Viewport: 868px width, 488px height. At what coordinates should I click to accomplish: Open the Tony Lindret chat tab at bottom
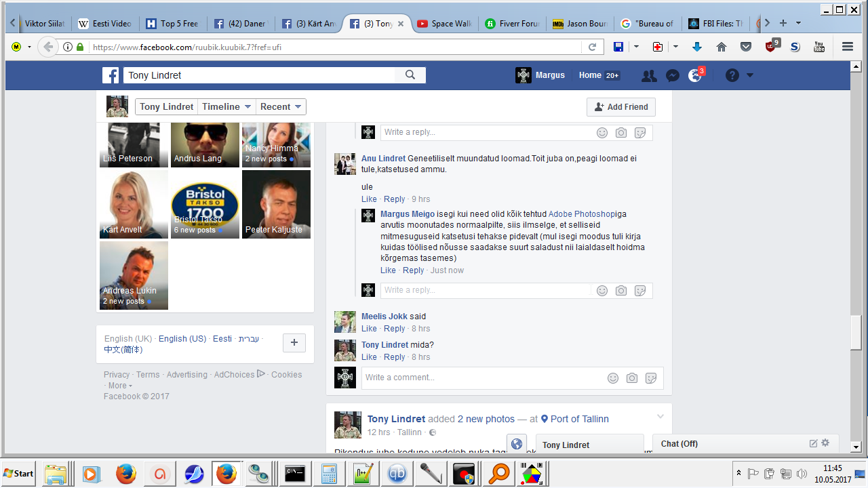tap(589, 445)
